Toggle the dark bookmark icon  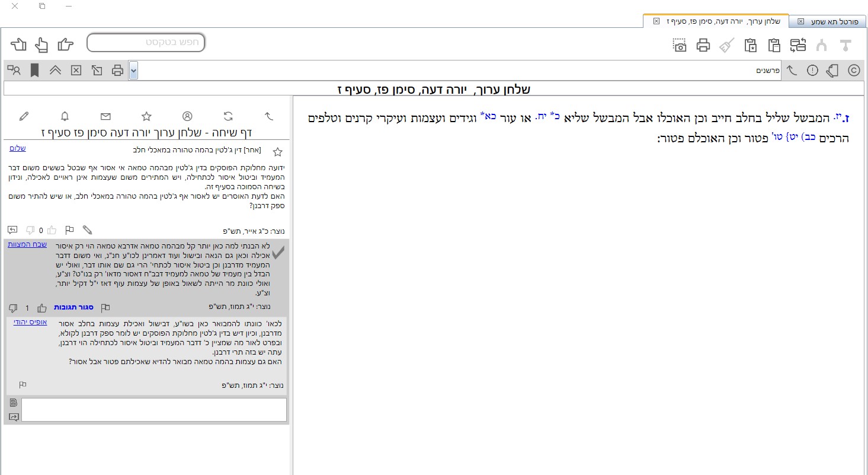(x=35, y=71)
